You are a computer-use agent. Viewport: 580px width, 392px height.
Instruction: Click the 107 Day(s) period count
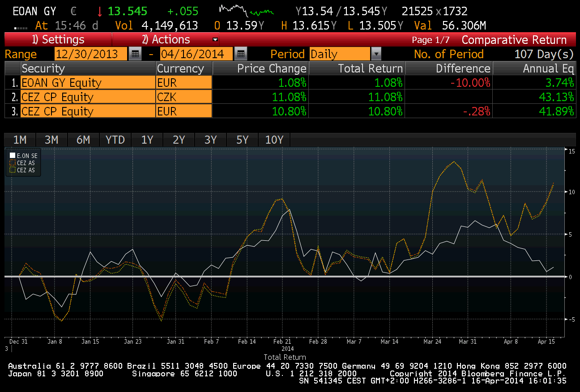[544, 54]
